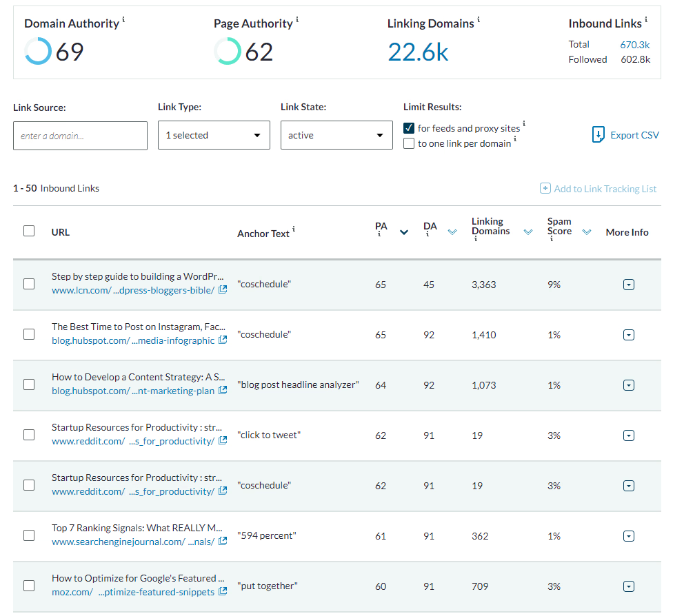Open the Link Type dropdown
Viewport: 684px width, 616px height.
[214, 135]
